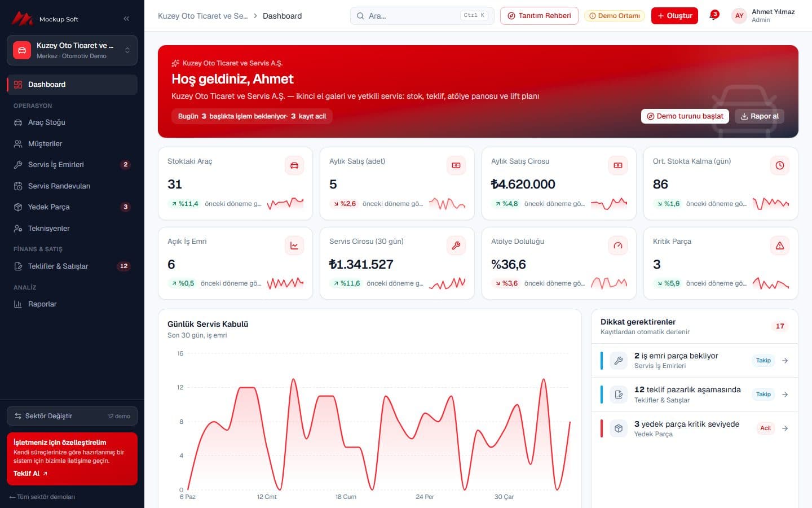Go to Araç Stoğu
This screenshot has height=508, width=812.
pyautogui.click(x=72, y=122)
